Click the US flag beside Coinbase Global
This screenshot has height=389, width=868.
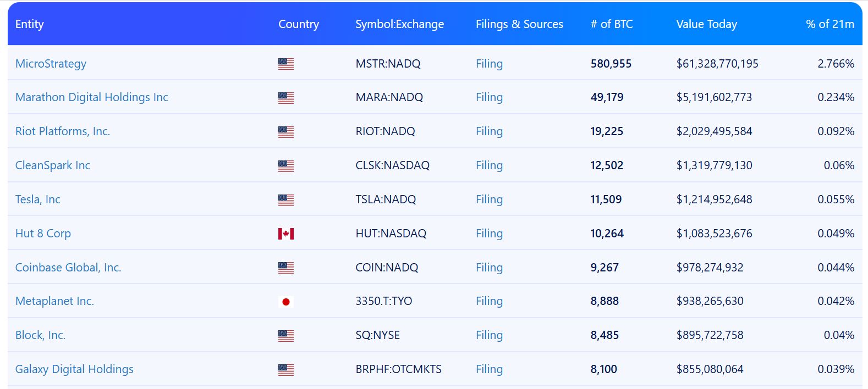286,268
